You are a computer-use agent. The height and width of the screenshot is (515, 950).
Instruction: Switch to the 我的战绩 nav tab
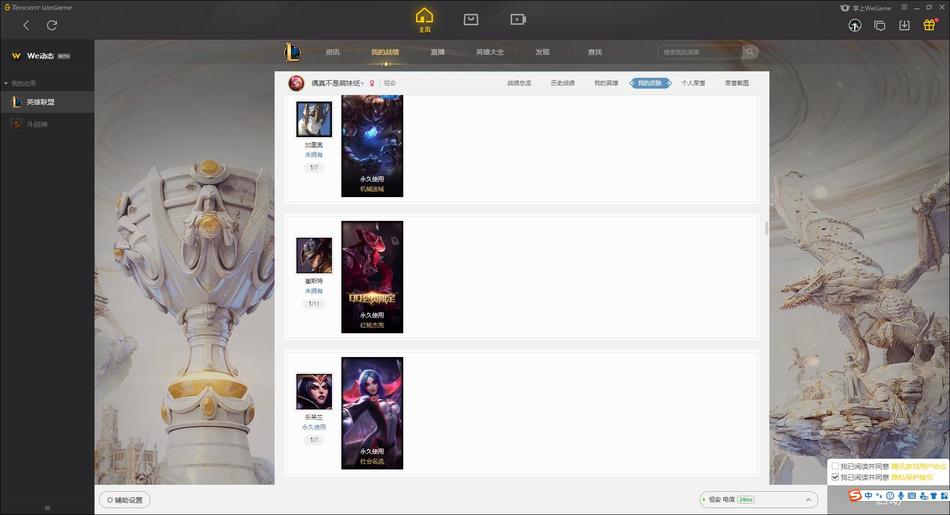(385, 52)
